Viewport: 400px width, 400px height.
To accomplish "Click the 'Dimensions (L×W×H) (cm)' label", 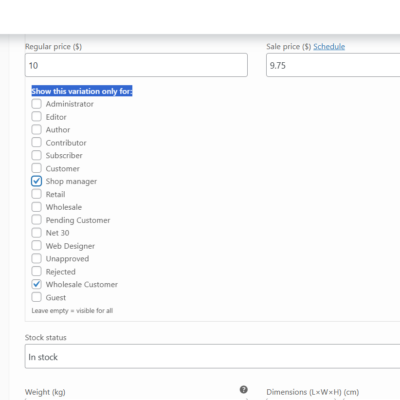I will tap(313, 392).
